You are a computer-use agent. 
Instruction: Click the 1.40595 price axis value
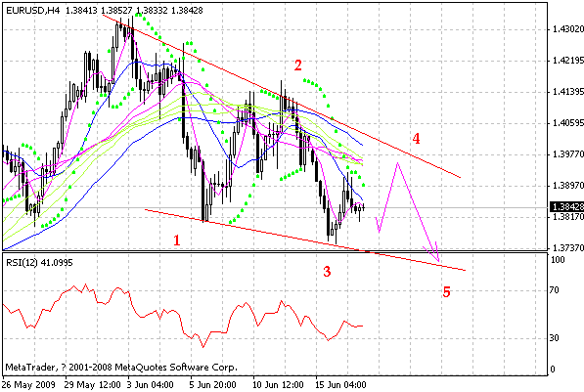[568, 123]
